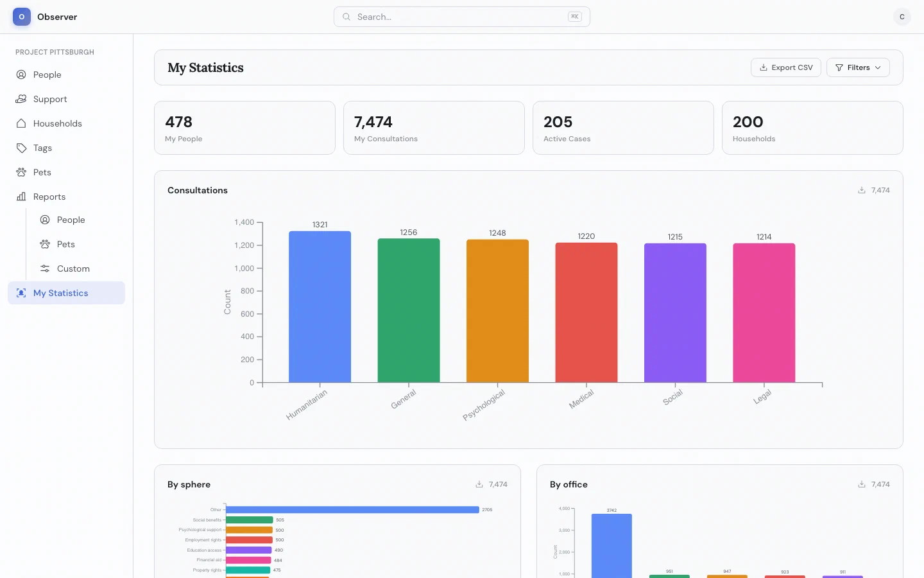The image size is (924, 578).
Task: Click the blue 3742 bar in By office
Action: 612,546
